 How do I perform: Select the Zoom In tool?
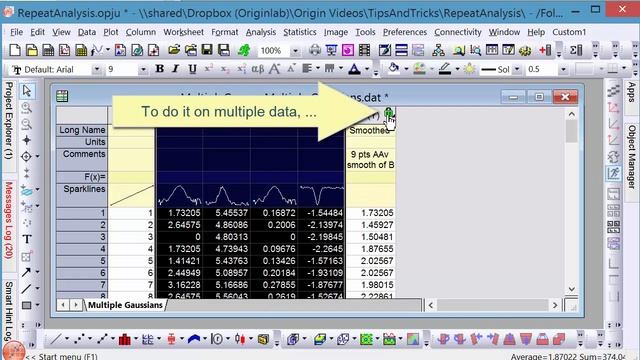27,107
